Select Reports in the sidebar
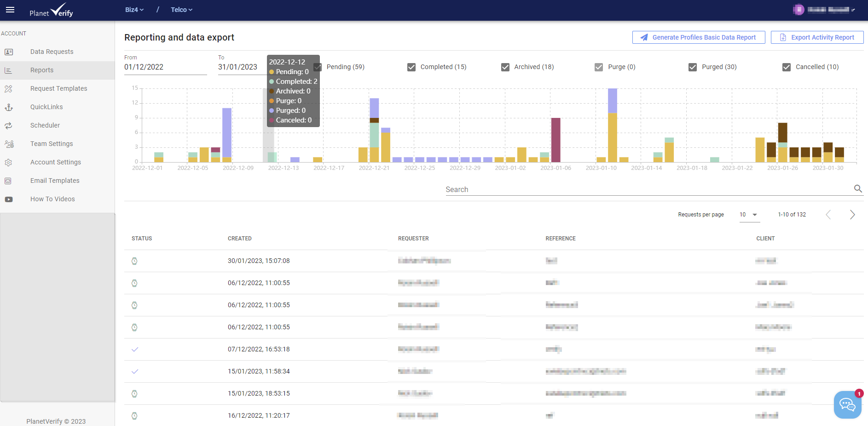This screenshot has height=426, width=868. [57, 70]
